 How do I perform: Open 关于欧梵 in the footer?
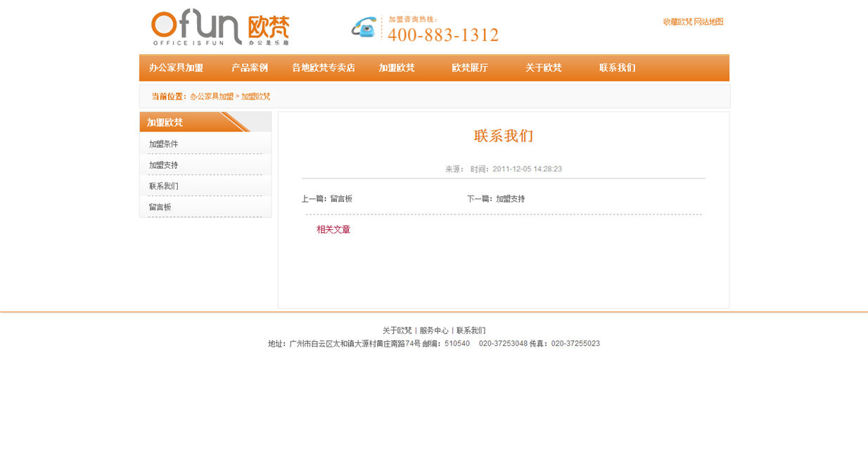tap(397, 330)
